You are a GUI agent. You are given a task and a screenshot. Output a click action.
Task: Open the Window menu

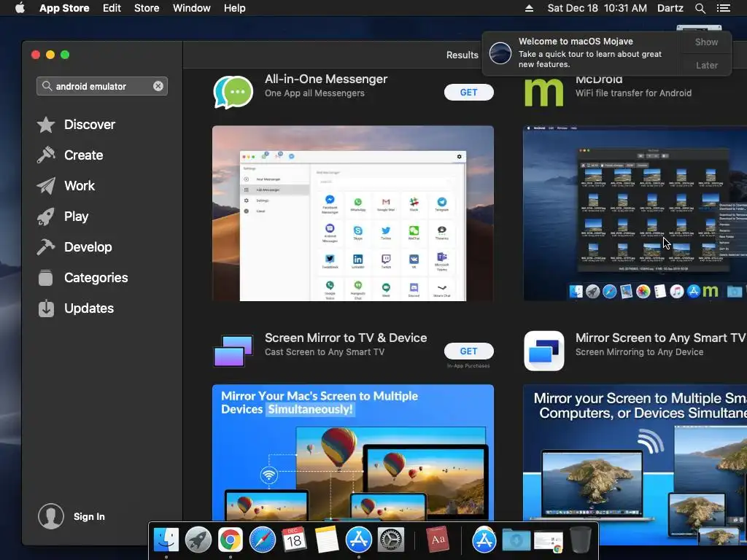[x=192, y=8]
